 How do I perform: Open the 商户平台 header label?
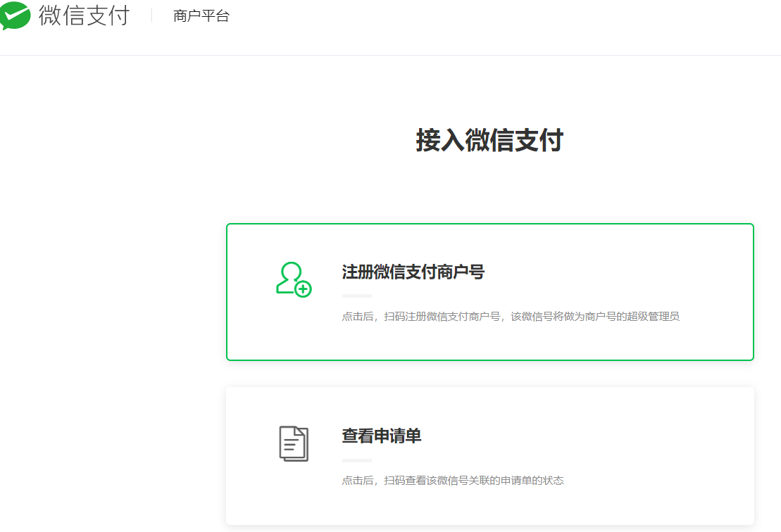tap(201, 16)
